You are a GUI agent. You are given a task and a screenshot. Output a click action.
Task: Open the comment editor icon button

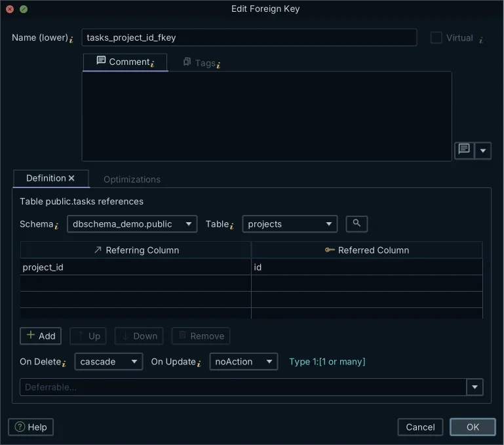click(464, 150)
